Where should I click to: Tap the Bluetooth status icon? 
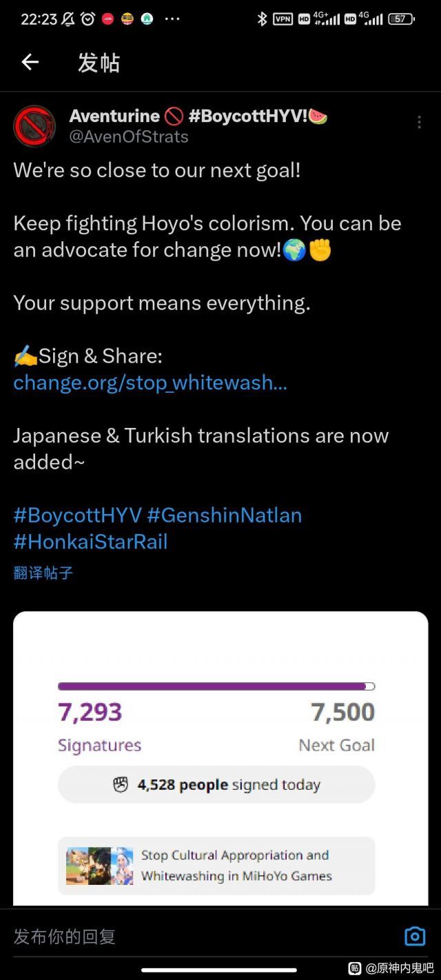[262, 19]
